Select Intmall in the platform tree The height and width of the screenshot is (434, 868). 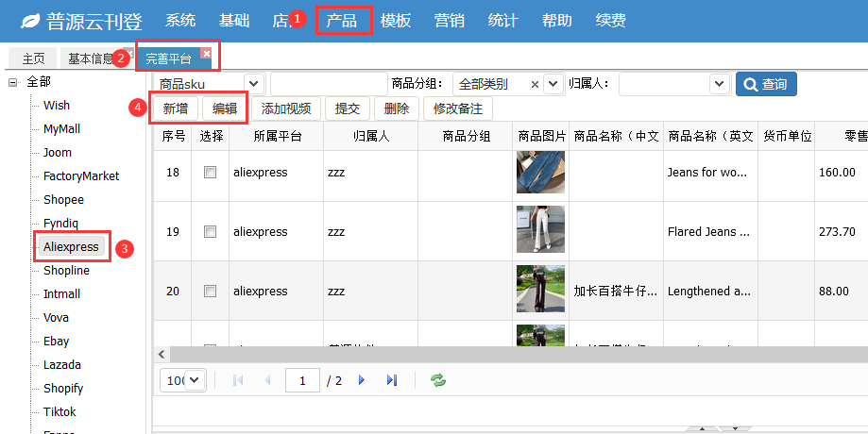62,294
